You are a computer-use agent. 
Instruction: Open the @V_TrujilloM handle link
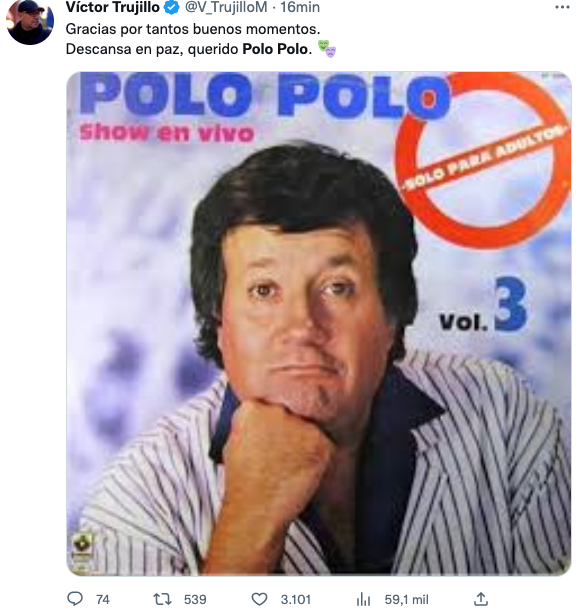point(226,7)
